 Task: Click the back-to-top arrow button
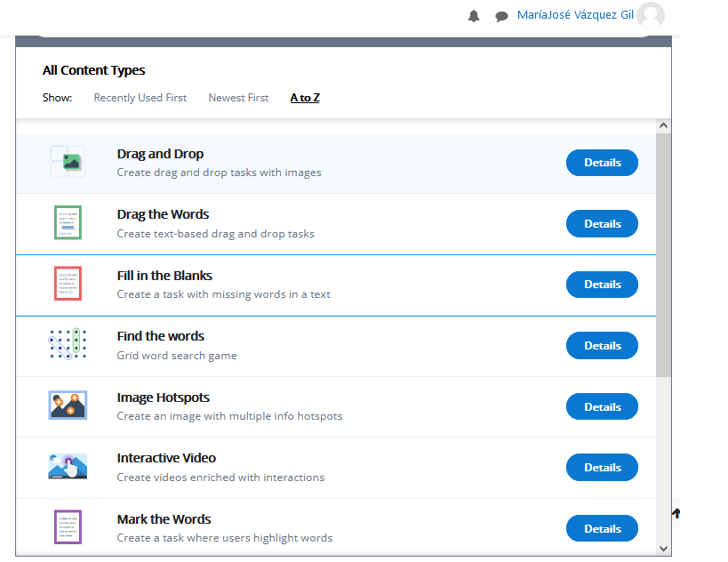[676, 513]
